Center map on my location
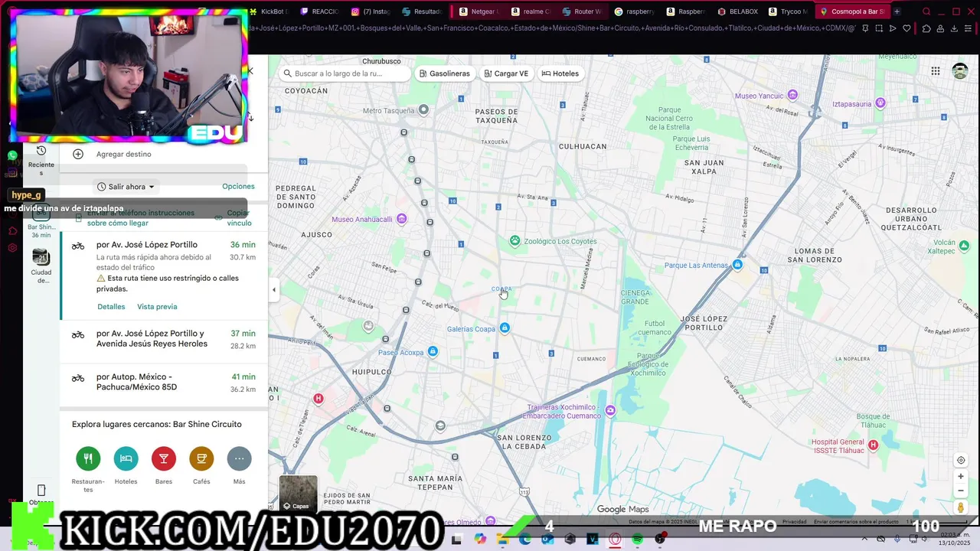The image size is (980, 551). pyautogui.click(x=961, y=460)
